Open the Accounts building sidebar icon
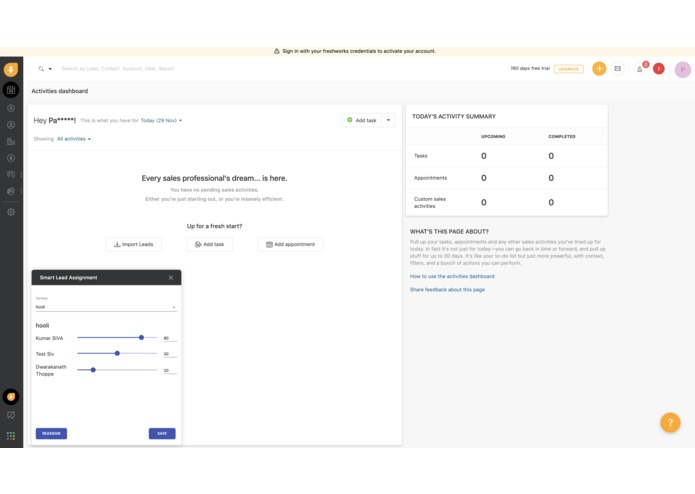Viewport: 695px width, 494px height. (x=11, y=142)
